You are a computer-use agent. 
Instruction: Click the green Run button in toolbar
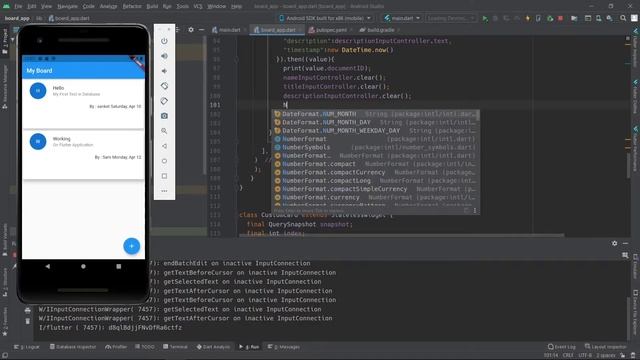click(x=485, y=18)
